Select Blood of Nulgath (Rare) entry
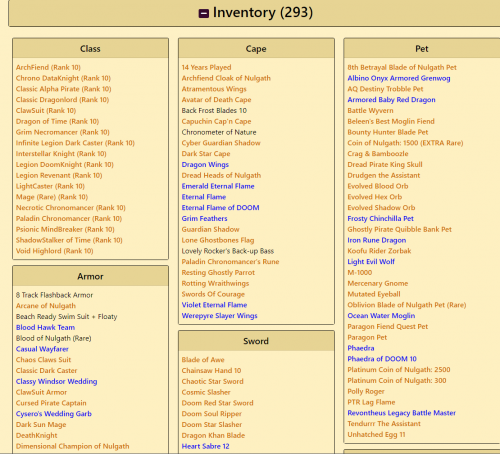The width and height of the screenshot is (500, 454). click(54, 338)
